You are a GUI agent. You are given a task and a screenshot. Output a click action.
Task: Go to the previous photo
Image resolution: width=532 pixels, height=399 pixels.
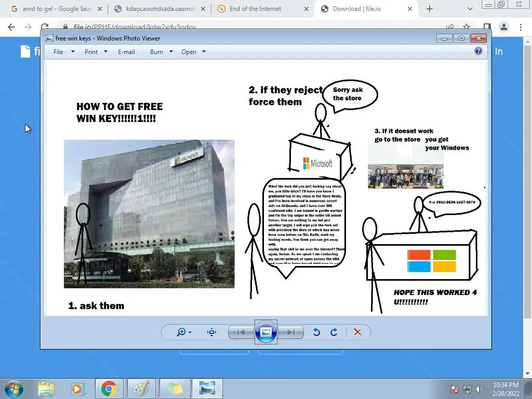(241, 332)
